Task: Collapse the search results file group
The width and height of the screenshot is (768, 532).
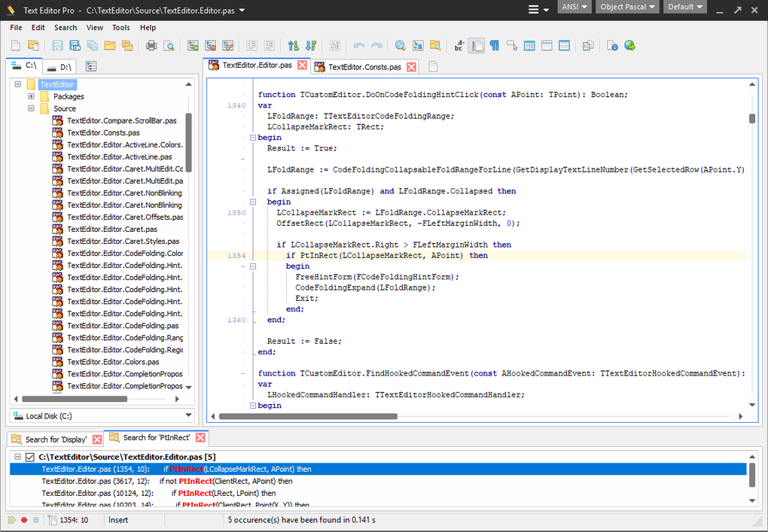Action: 17,457
